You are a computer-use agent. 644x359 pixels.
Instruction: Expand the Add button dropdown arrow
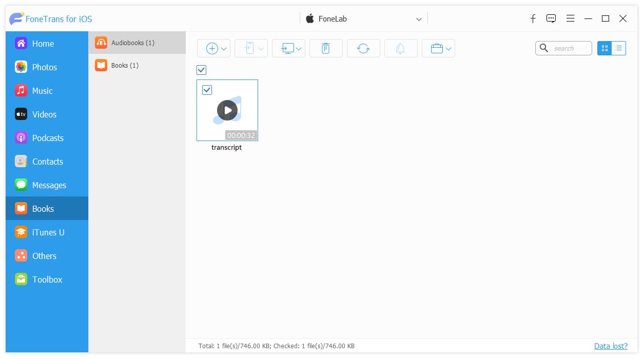[224, 49]
